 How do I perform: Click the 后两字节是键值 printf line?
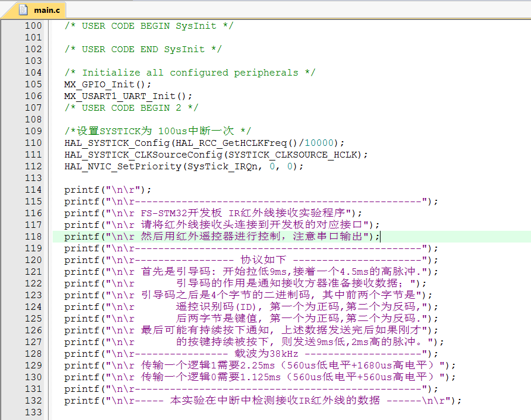251,319
